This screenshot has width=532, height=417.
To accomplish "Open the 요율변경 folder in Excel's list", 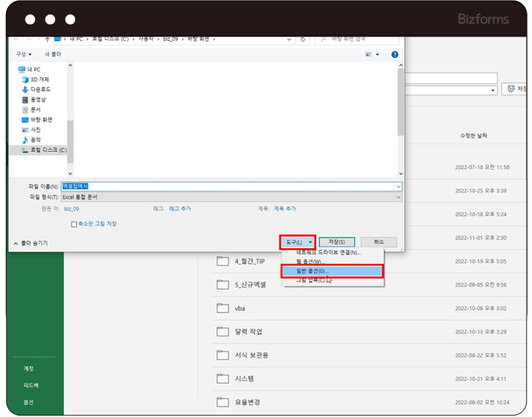I will tap(370, 402).
